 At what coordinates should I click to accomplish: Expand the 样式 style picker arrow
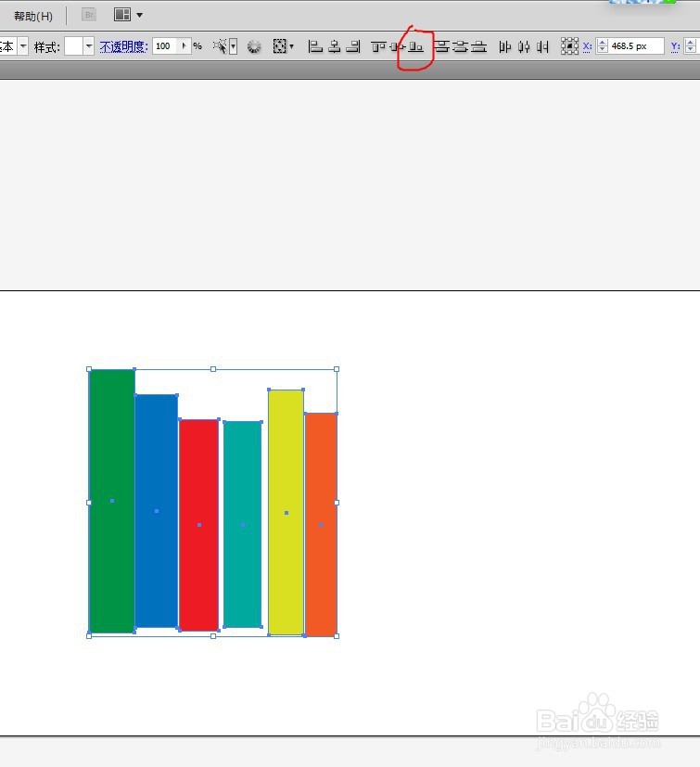click(88, 47)
